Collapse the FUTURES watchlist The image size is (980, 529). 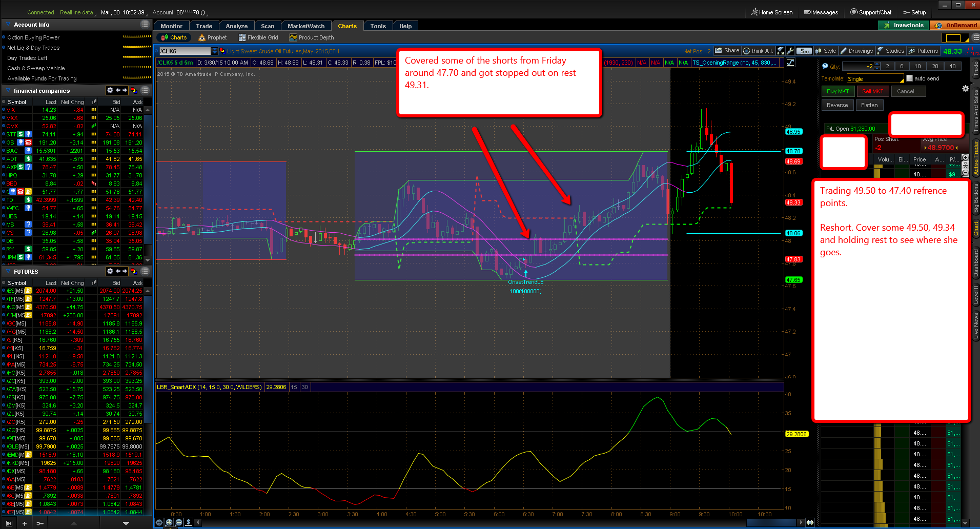(x=8, y=271)
